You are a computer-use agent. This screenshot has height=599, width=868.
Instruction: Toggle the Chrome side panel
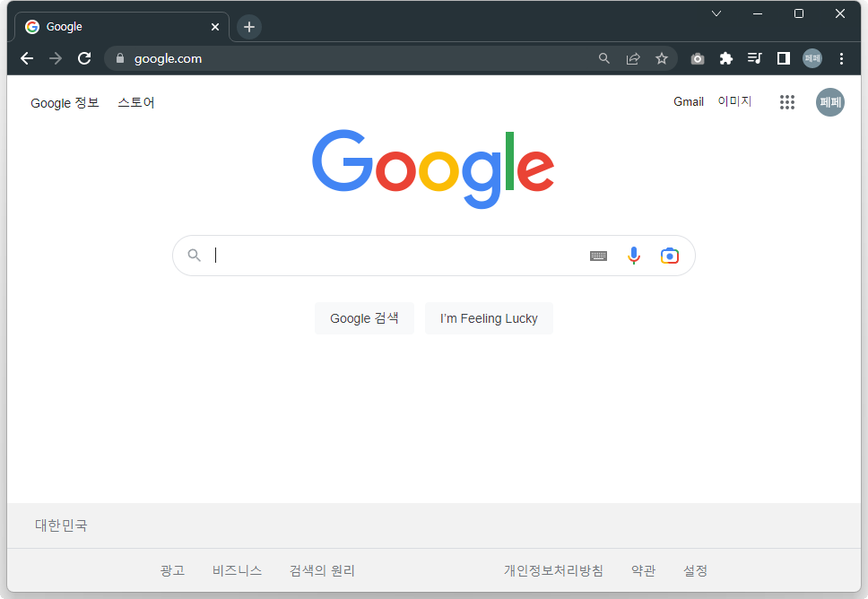(x=784, y=58)
